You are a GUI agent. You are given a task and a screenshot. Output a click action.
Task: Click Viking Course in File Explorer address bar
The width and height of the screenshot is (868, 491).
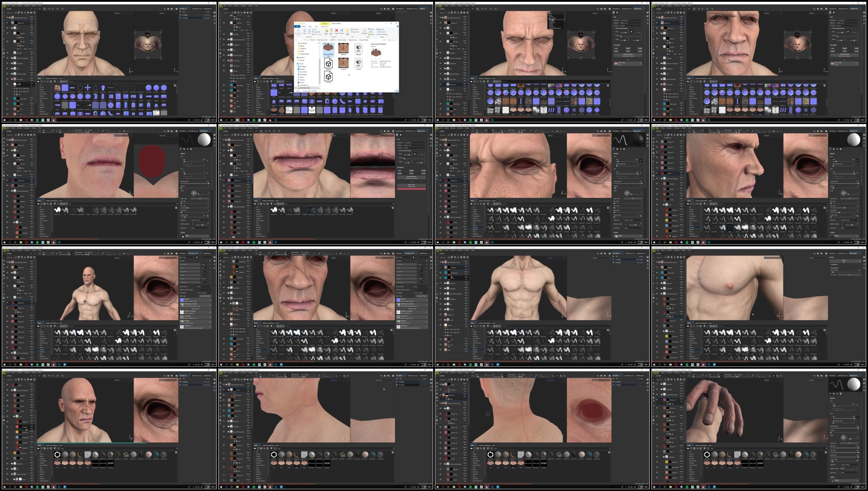[353, 40]
